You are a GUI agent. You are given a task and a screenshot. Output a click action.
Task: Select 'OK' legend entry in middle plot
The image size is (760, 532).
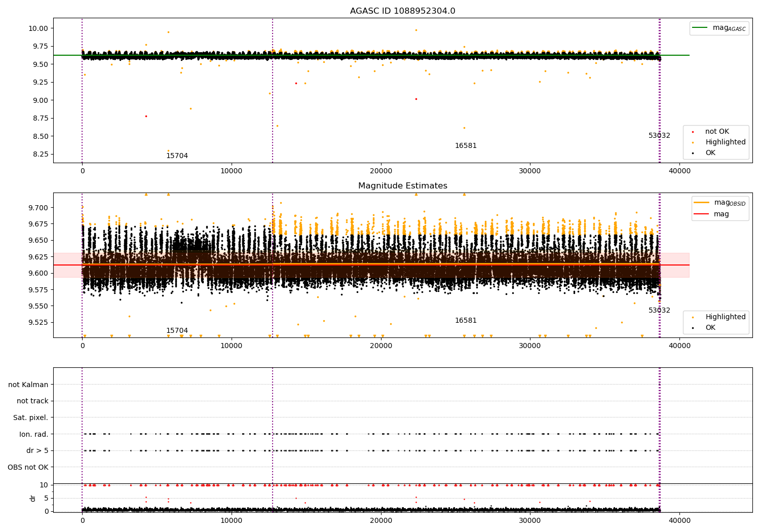(710, 328)
